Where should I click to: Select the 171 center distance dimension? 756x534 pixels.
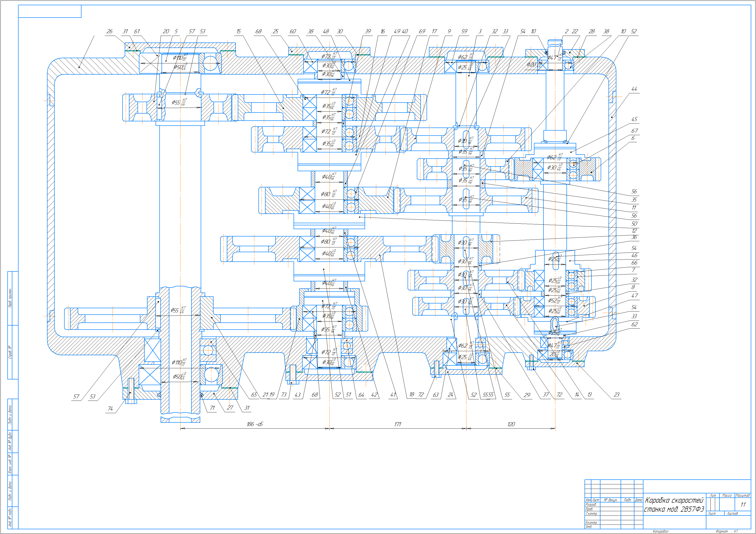tap(398, 424)
